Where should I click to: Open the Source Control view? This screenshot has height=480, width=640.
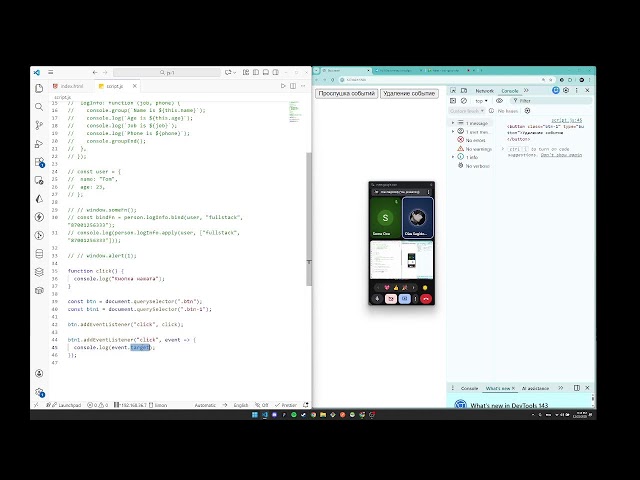(x=39, y=125)
